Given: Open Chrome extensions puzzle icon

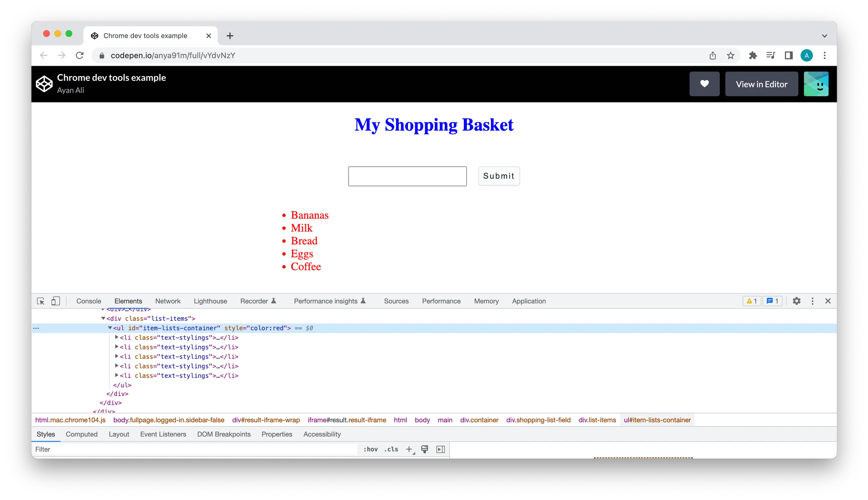Looking at the screenshot, I should [753, 55].
